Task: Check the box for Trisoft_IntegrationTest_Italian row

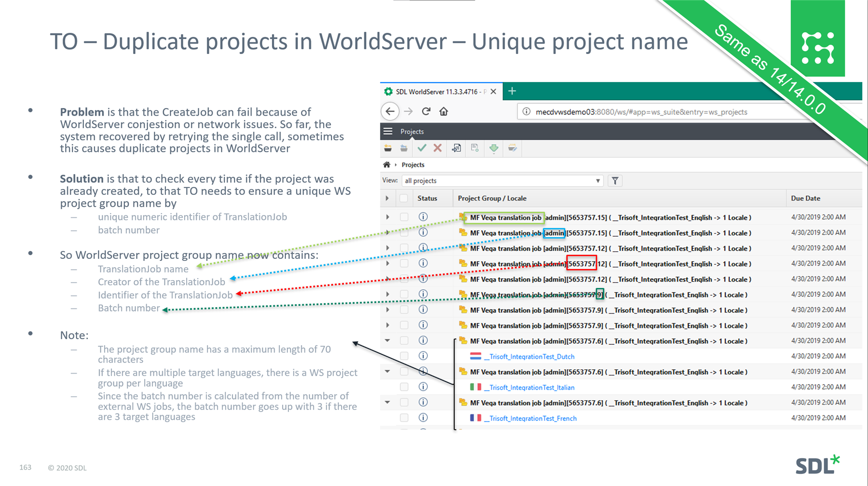Action: [404, 387]
